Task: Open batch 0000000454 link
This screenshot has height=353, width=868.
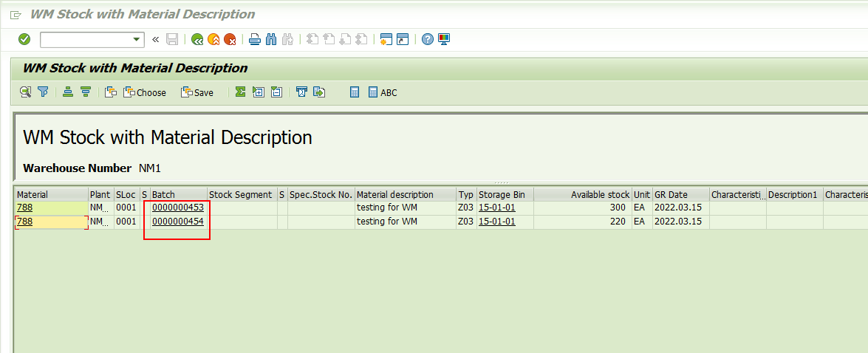Action: [x=178, y=222]
